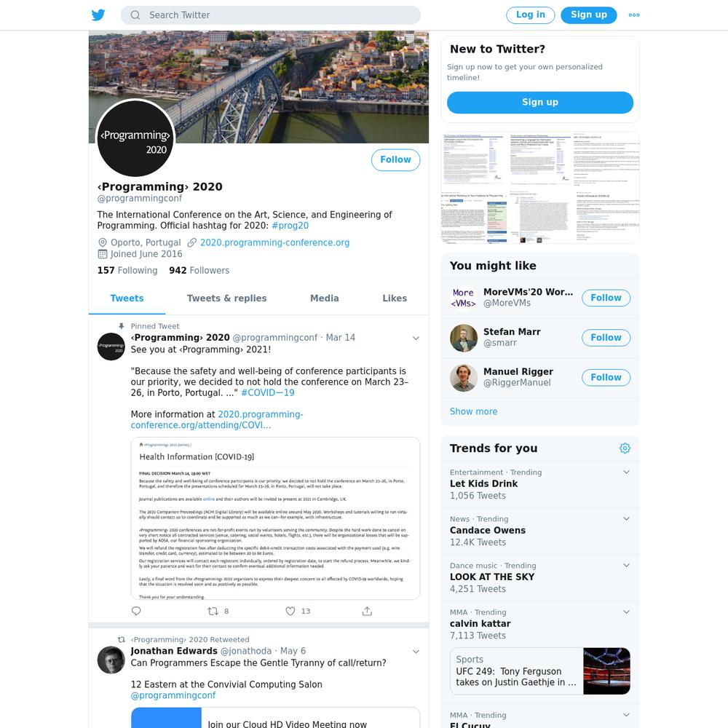Open Trends for you settings gear
Image resolution: width=728 pixels, height=728 pixels.
tap(625, 448)
